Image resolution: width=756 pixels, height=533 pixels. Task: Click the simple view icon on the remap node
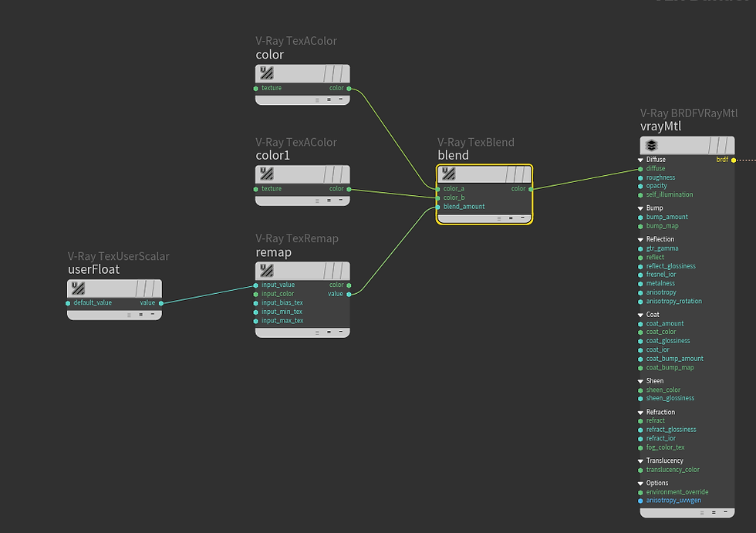click(340, 332)
